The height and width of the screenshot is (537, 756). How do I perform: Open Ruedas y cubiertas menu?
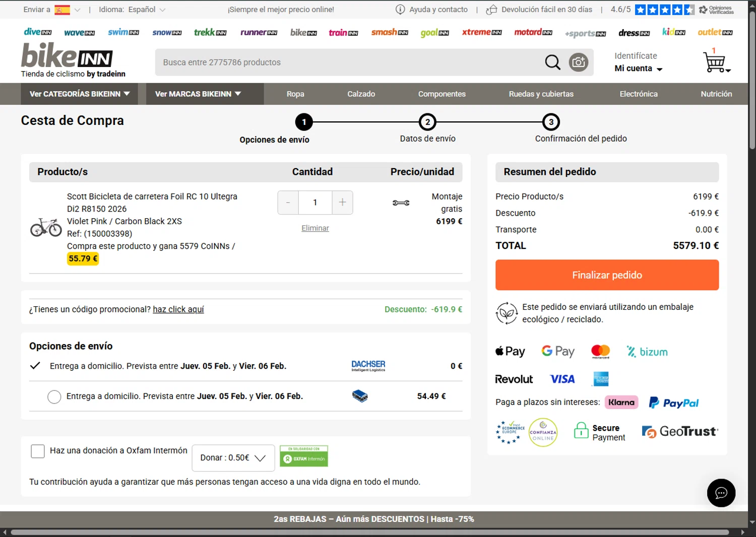541,94
